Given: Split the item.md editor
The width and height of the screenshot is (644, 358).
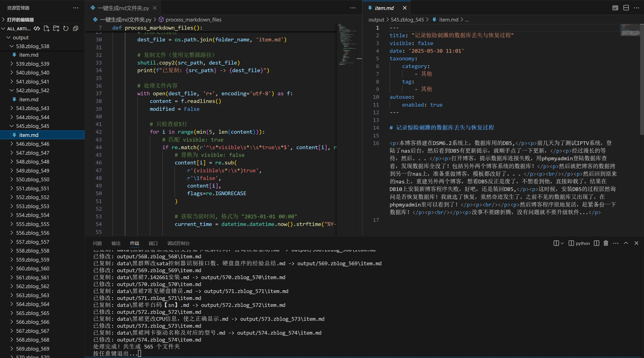Looking at the screenshot, I should [626, 8].
